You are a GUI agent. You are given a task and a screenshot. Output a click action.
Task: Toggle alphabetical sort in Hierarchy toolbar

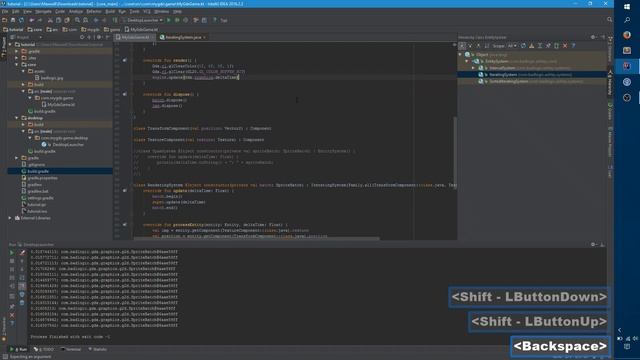click(487, 46)
